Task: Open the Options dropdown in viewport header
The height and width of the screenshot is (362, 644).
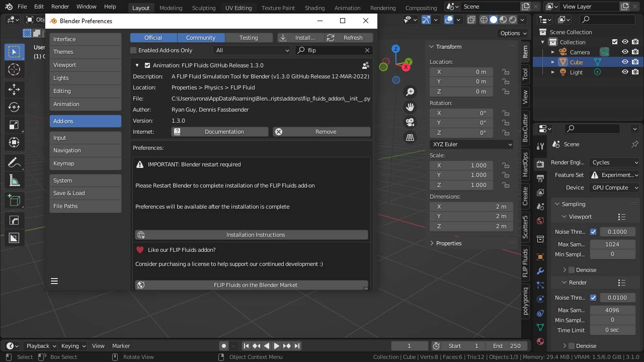Action: [x=513, y=33]
